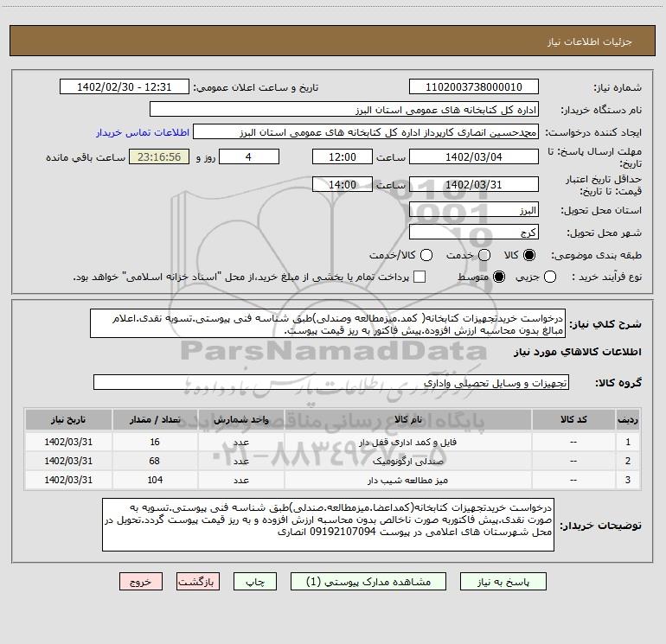Screen dimensions: 666x644
Task: Click the اطلاعات کالاهای مورد نیاز heading
Action: coord(578,352)
